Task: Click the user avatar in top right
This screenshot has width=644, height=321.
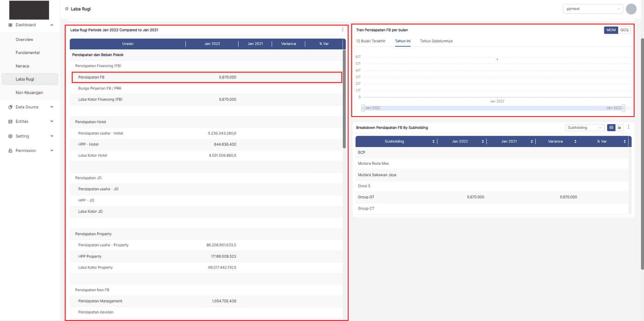Action: click(x=631, y=9)
